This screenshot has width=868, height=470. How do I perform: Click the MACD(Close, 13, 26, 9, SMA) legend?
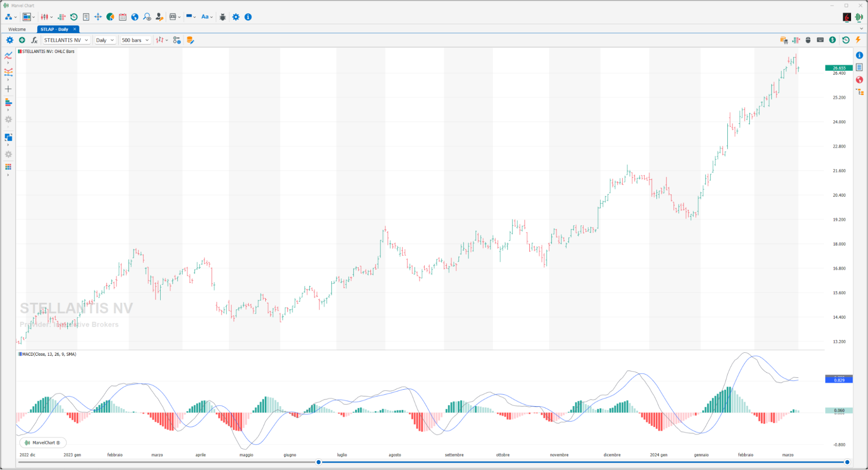coord(47,354)
